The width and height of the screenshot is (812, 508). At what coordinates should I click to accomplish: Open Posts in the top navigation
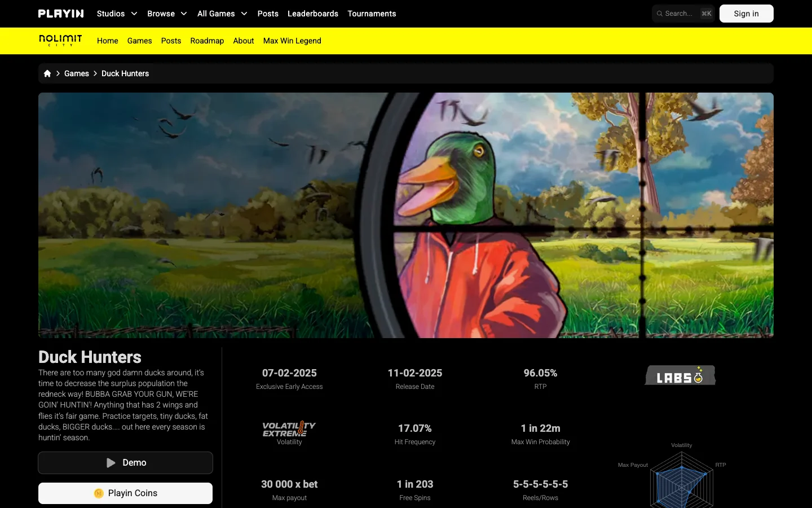tap(268, 14)
